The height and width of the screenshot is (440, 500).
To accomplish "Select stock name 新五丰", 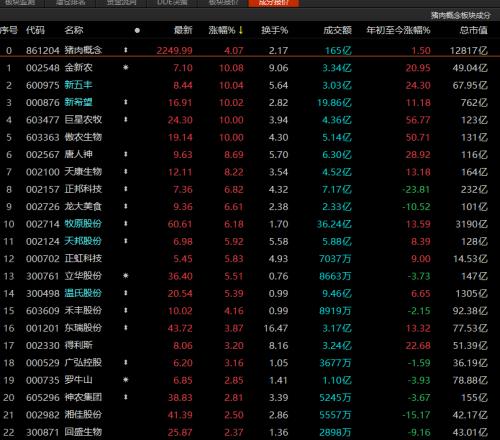I will tap(78, 85).
